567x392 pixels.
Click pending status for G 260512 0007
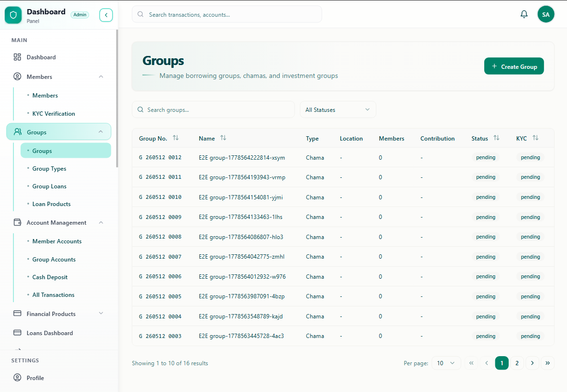tap(486, 257)
